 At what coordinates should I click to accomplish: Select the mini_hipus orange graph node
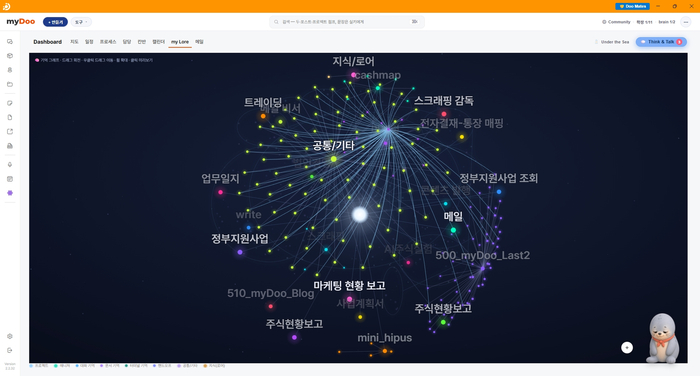tap(385, 351)
